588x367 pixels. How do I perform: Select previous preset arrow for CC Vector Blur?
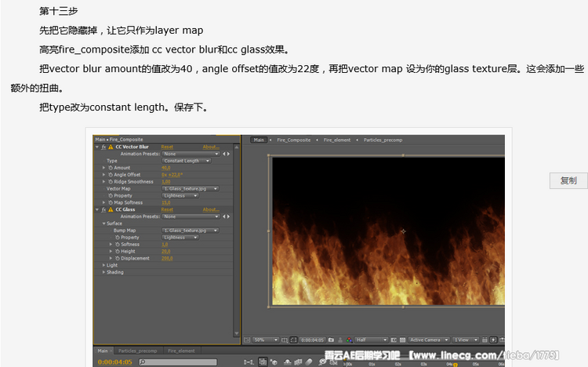pyautogui.click(x=224, y=154)
